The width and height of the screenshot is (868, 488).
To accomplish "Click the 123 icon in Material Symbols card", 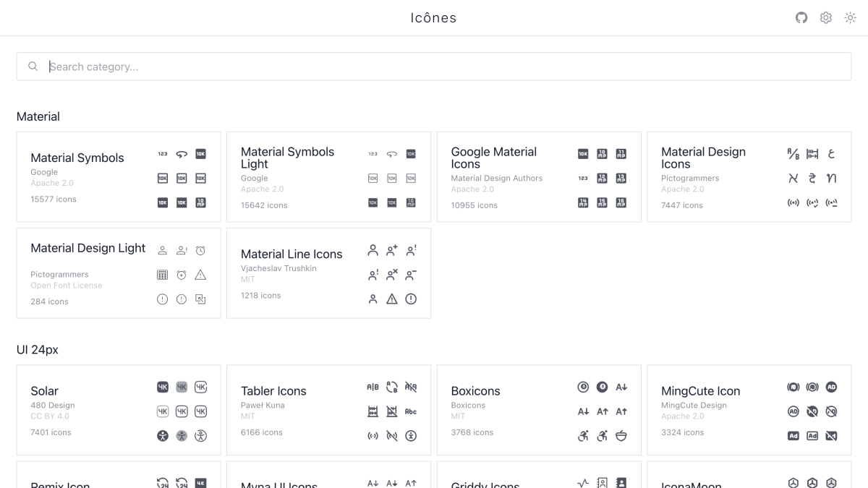I will pyautogui.click(x=163, y=154).
